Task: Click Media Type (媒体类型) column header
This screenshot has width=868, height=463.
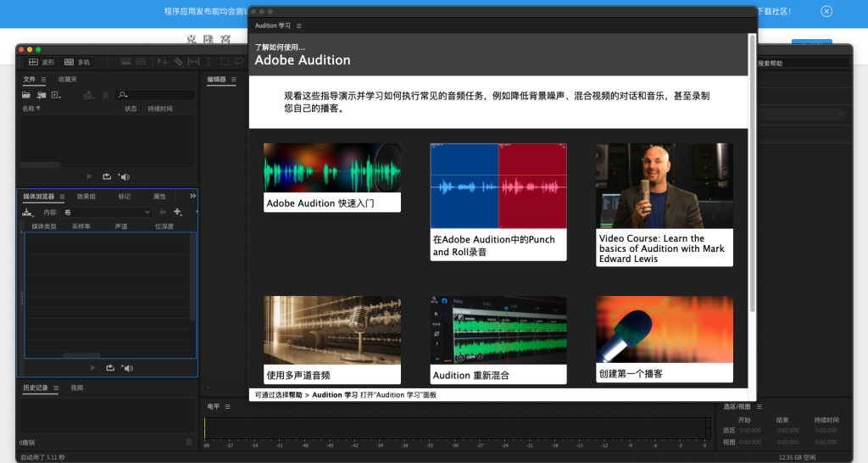Action: click(44, 226)
